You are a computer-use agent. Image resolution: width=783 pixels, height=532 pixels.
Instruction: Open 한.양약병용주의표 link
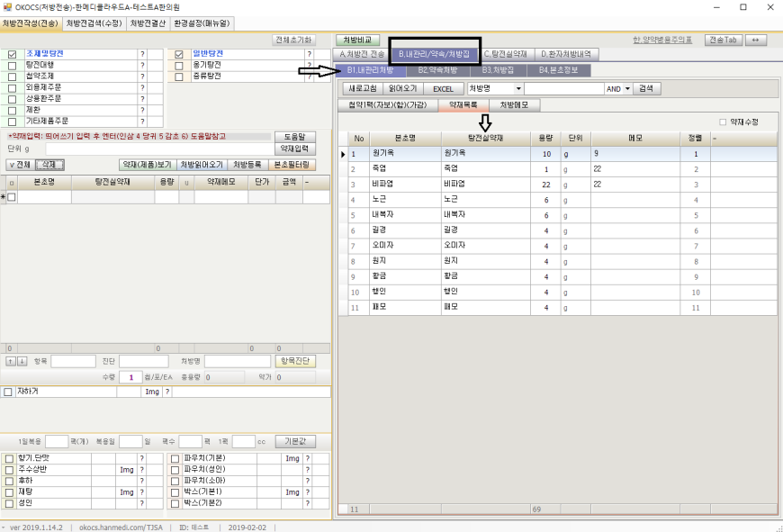tap(662, 40)
